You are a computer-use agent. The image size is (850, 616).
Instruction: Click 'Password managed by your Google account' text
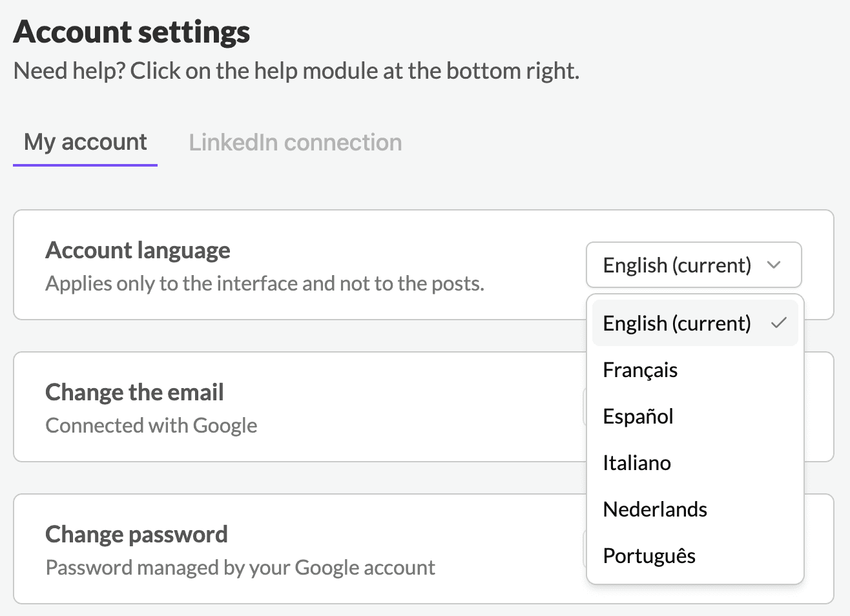click(240, 567)
